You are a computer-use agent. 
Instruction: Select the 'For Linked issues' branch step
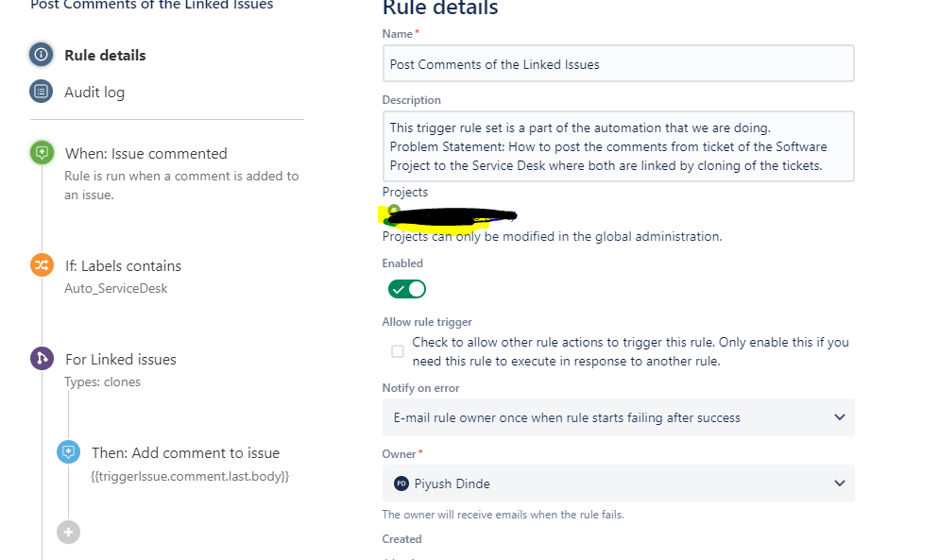121,360
